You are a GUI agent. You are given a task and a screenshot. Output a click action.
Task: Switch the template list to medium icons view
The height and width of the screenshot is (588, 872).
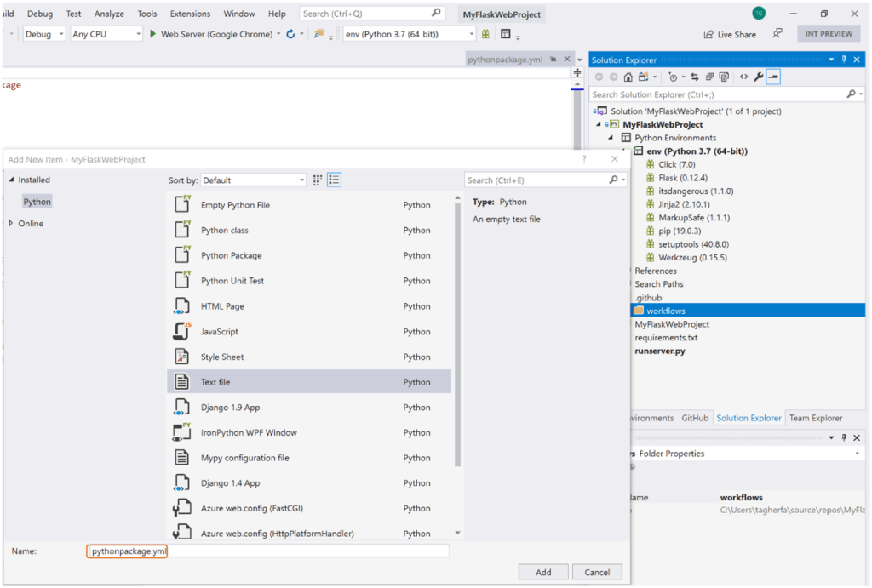pos(316,180)
